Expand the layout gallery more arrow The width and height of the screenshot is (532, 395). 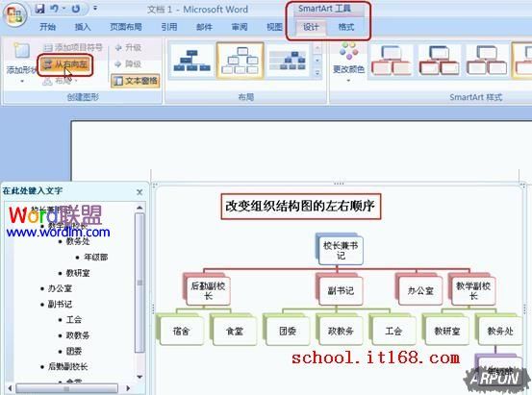(317, 73)
